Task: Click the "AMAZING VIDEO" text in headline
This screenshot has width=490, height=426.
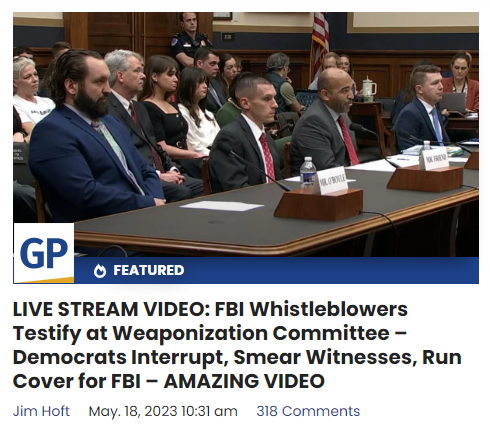Action: point(244,381)
